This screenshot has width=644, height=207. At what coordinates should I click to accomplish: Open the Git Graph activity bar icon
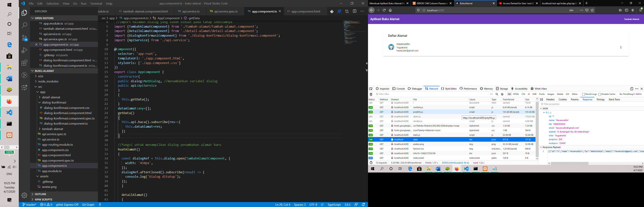pyautogui.click(x=24, y=75)
